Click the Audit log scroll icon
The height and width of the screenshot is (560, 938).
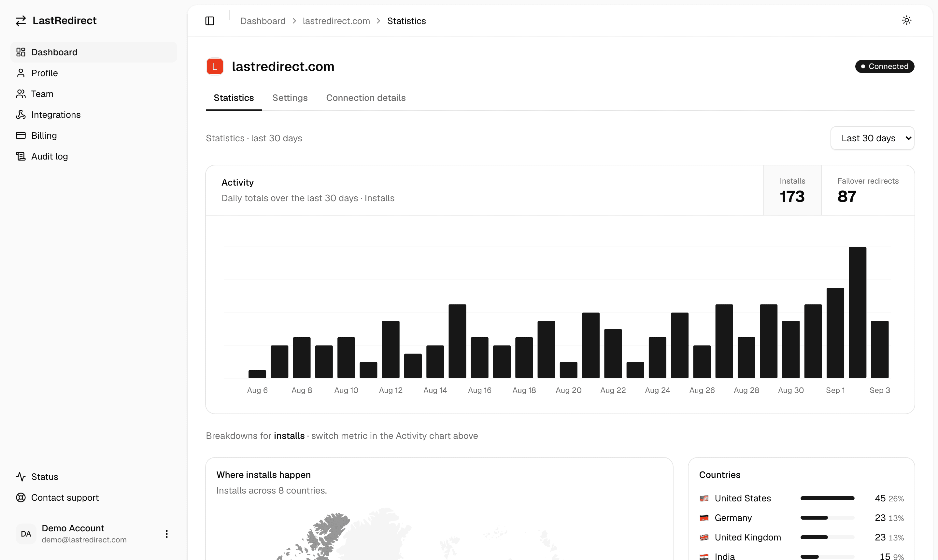point(21,156)
